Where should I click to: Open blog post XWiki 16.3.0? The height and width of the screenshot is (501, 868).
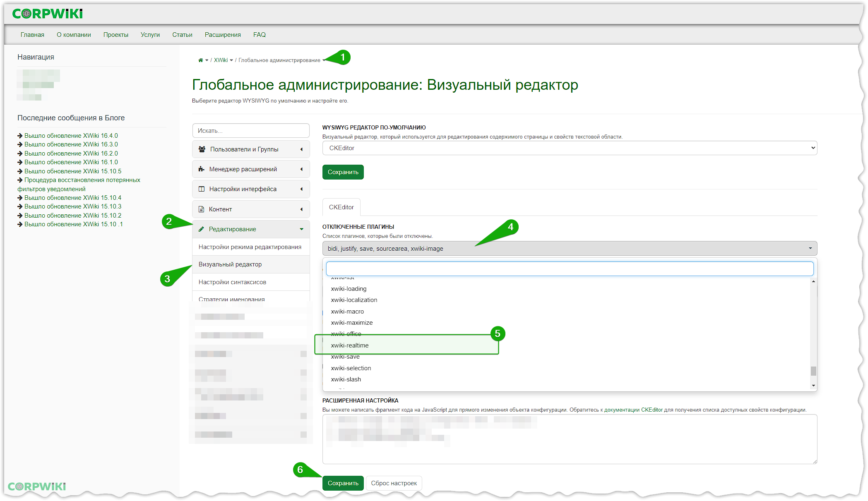pyautogui.click(x=71, y=144)
